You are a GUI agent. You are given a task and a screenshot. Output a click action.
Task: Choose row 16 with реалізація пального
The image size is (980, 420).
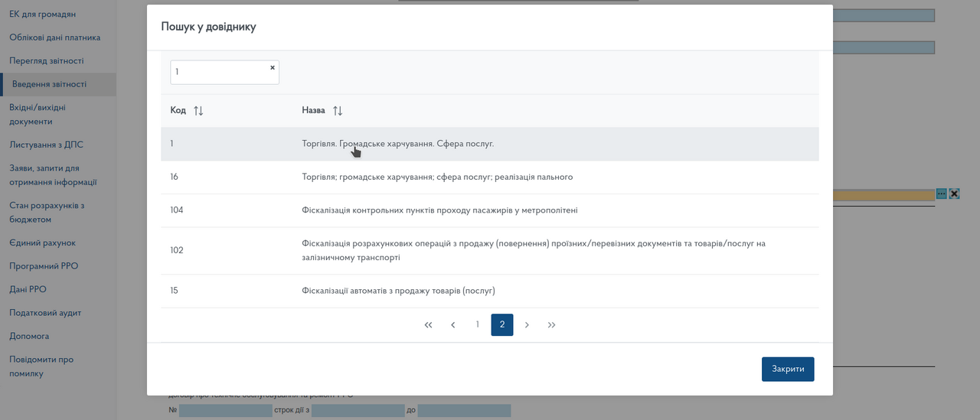437,177
